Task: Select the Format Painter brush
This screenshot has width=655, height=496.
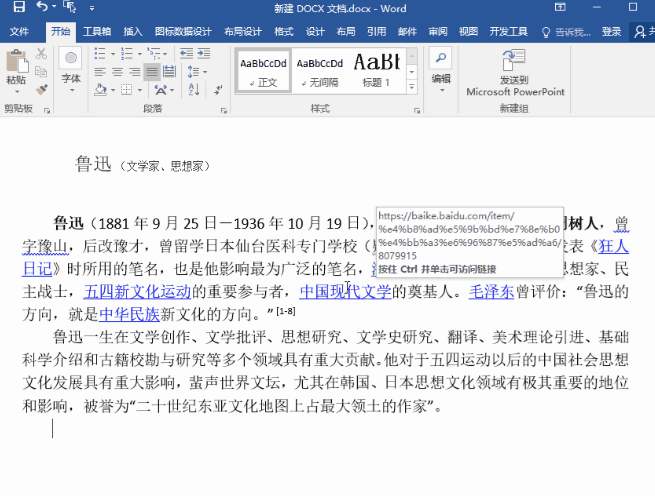Action: [x=41, y=89]
